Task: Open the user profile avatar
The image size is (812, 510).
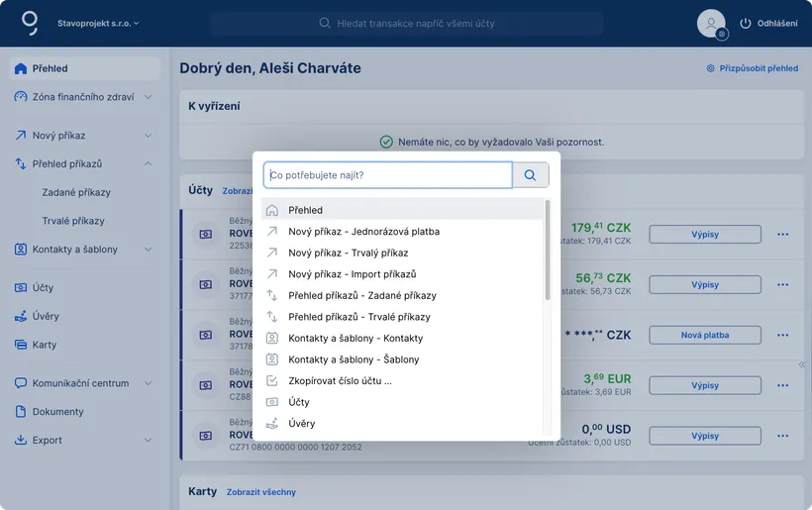Action: [x=711, y=23]
